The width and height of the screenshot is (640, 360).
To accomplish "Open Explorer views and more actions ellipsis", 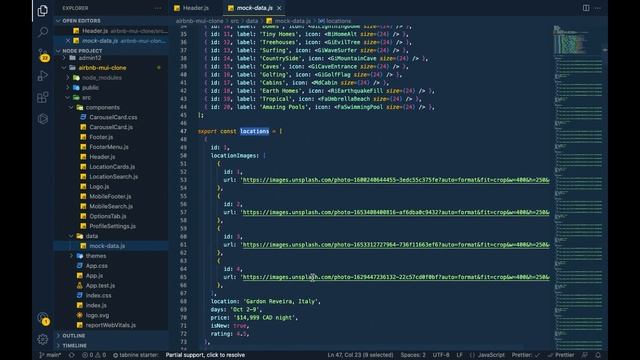I will [x=158, y=8].
